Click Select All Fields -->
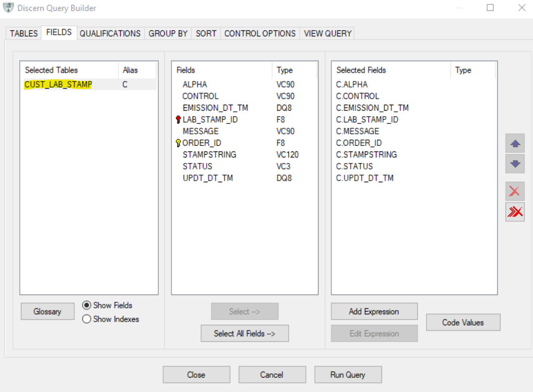 pos(245,333)
